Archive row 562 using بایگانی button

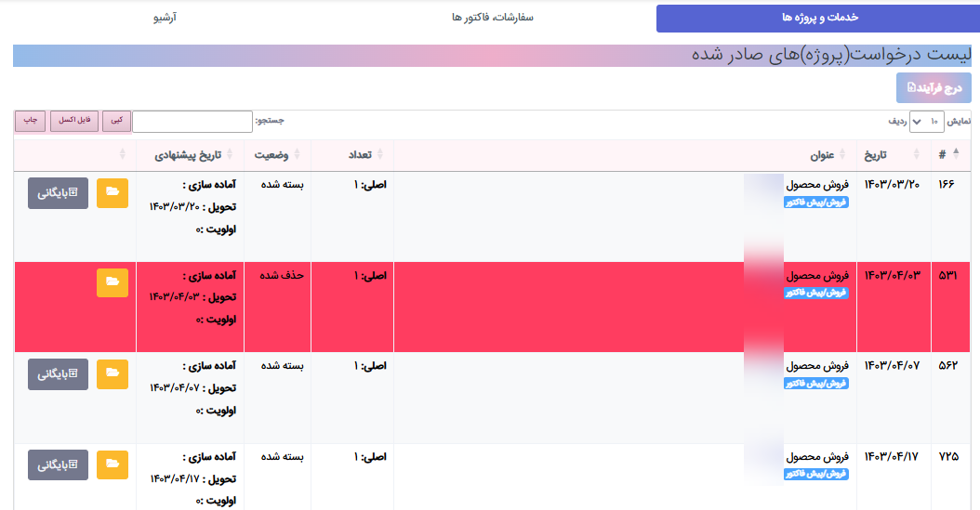[58, 373]
